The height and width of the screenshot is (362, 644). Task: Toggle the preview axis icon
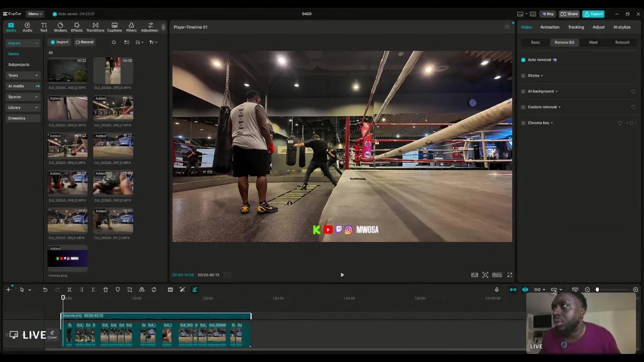coord(554,290)
